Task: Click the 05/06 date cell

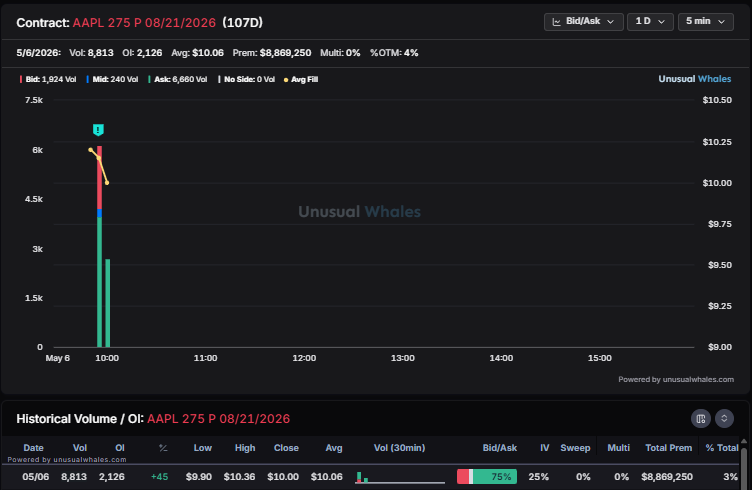Action: pos(35,477)
